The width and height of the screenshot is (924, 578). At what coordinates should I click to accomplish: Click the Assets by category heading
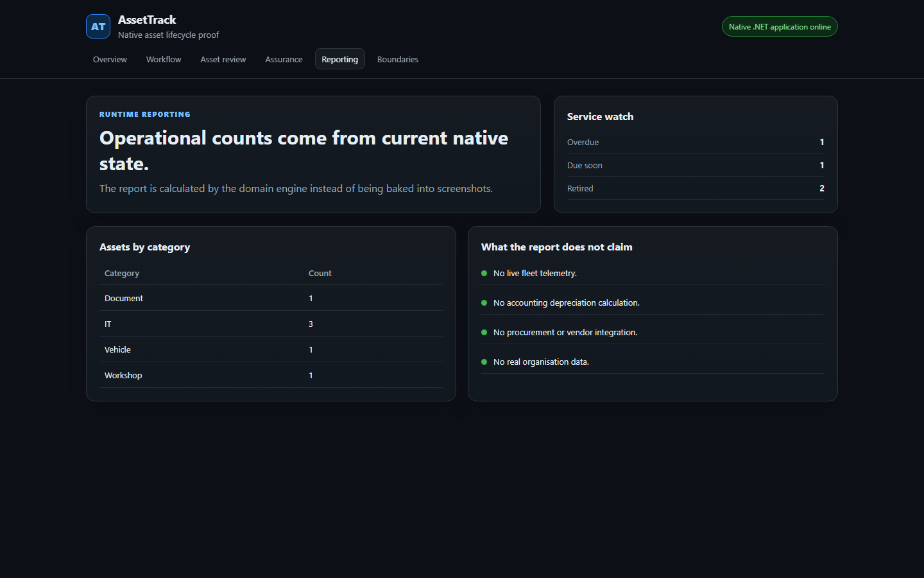coord(144,247)
